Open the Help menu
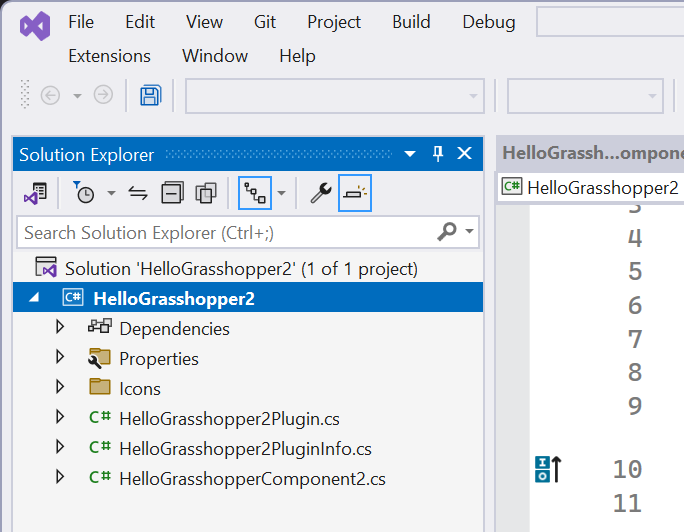This screenshot has width=684, height=532. coord(298,56)
